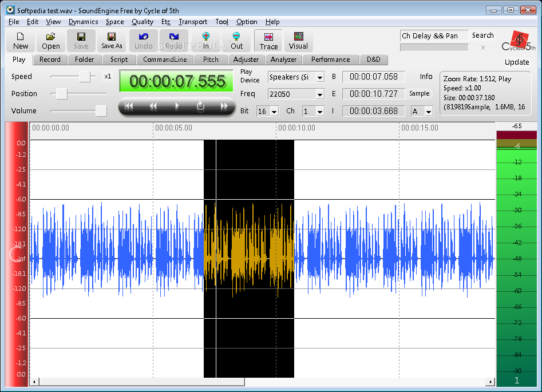Switch to the CommandLine tab
The image size is (542, 392).
tap(165, 60)
